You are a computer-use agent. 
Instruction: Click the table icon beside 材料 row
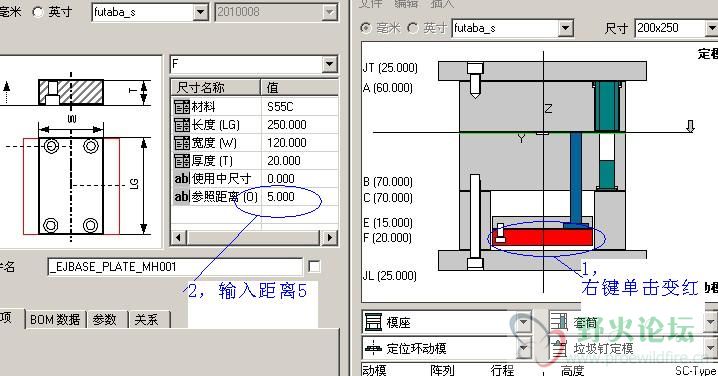pos(181,107)
